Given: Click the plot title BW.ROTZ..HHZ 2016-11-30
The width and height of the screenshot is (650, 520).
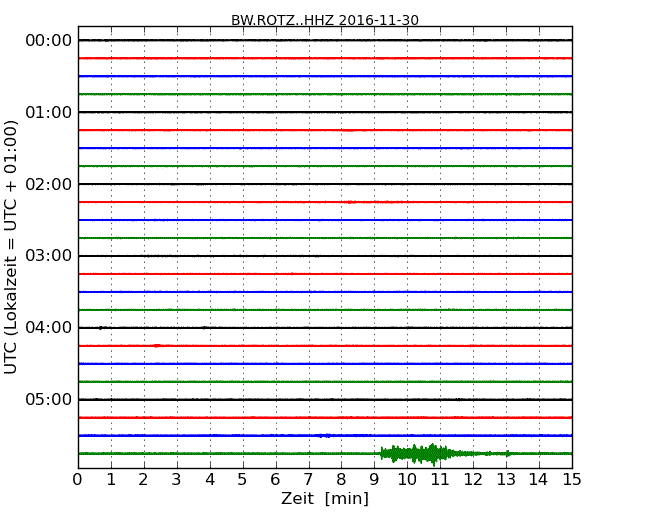Looking at the screenshot, I should pyautogui.click(x=325, y=20).
